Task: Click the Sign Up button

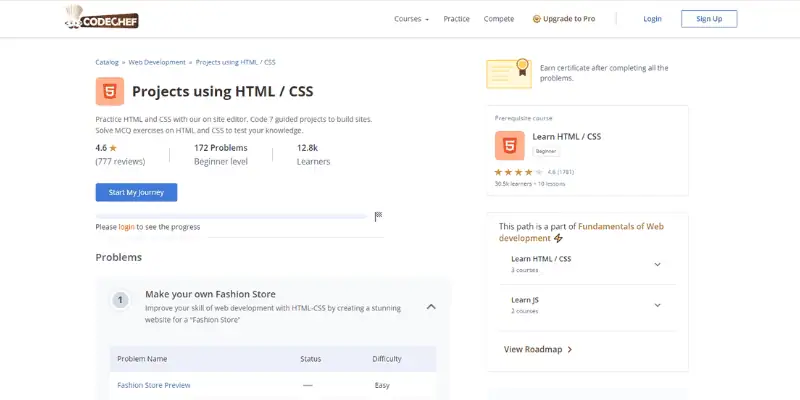Action: point(709,19)
